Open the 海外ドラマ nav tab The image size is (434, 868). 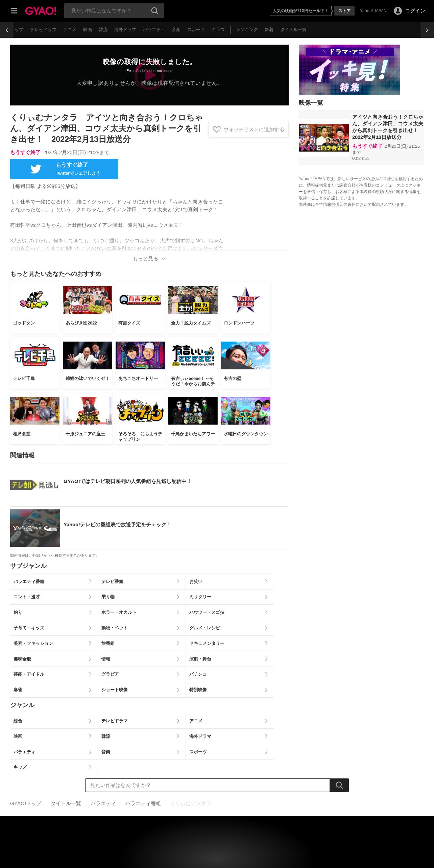pos(125,30)
